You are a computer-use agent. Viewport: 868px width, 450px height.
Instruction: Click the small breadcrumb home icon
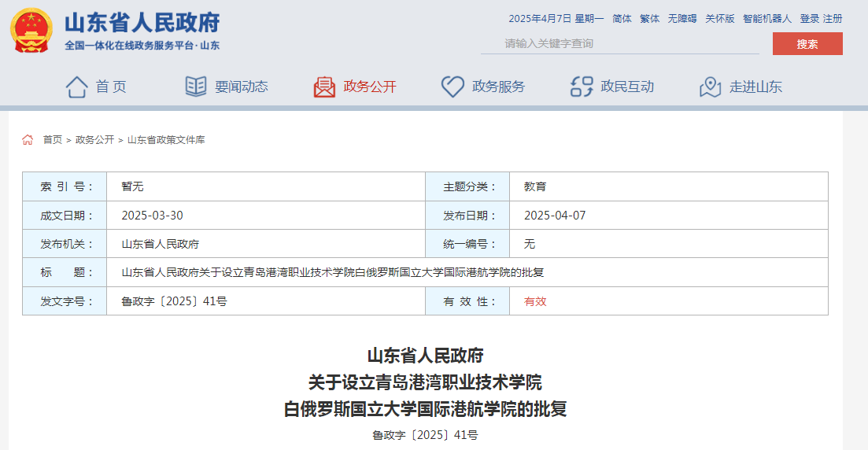tap(28, 140)
